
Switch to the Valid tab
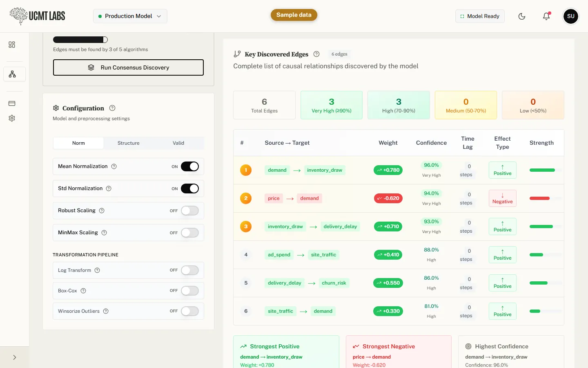point(178,143)
